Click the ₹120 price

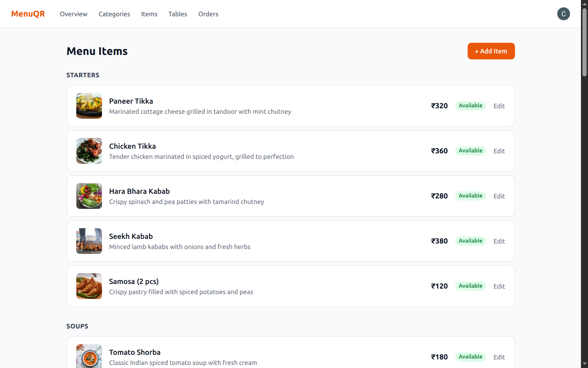coord(439,286)
